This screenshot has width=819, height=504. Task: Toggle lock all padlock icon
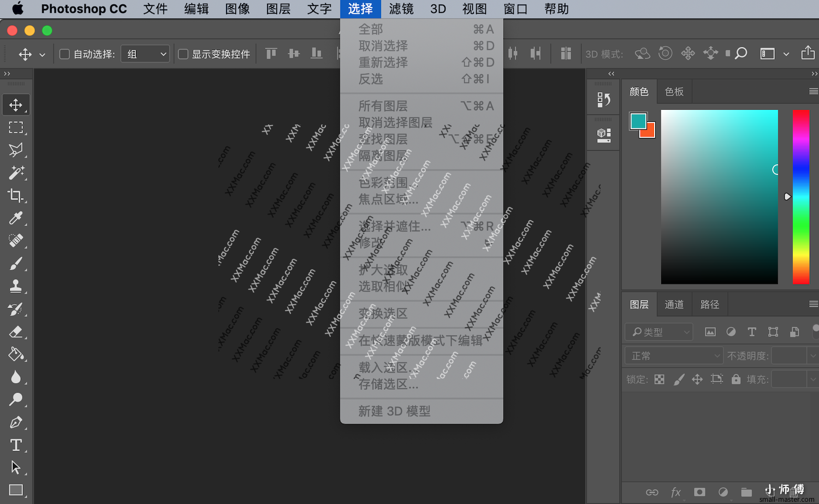[x=736, y=379]
